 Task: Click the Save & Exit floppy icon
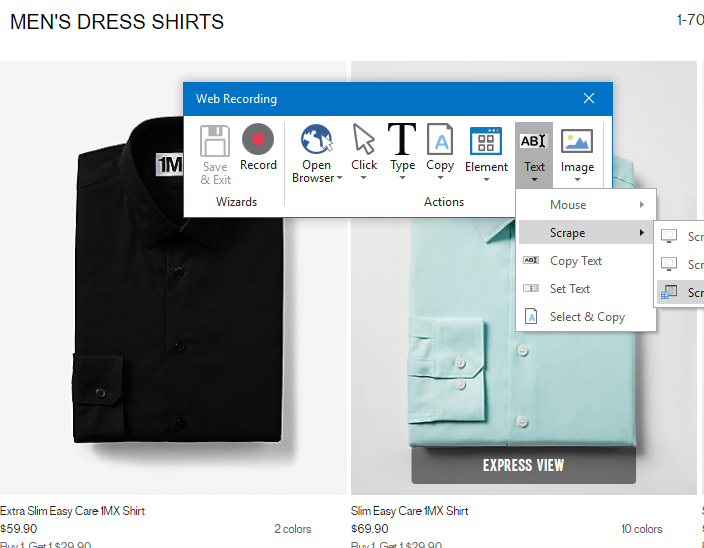(x=215, y=140)
